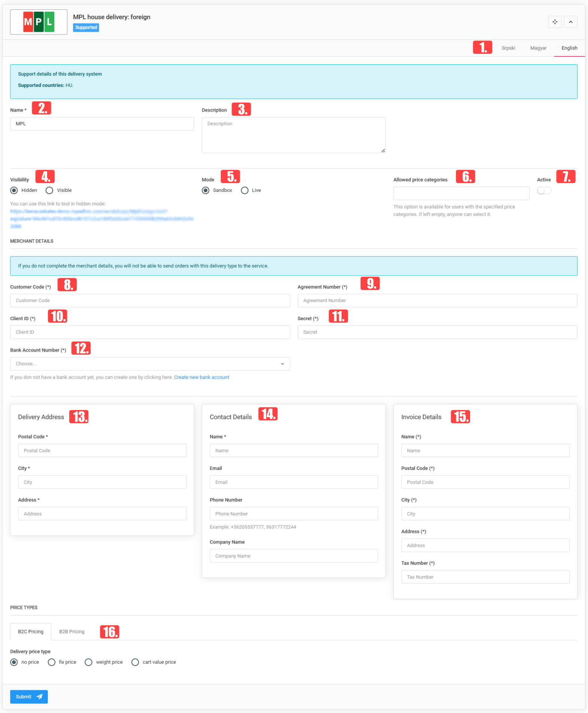Click Invoice Details Address field
Image resolution: width=588 pixels, height=713 pixels.
point(485,545)
